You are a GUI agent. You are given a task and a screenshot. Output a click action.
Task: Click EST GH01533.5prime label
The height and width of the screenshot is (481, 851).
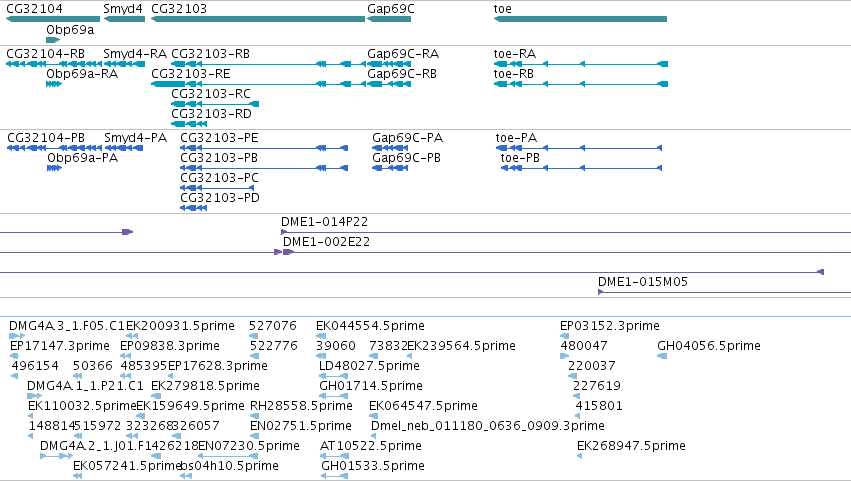373,466
